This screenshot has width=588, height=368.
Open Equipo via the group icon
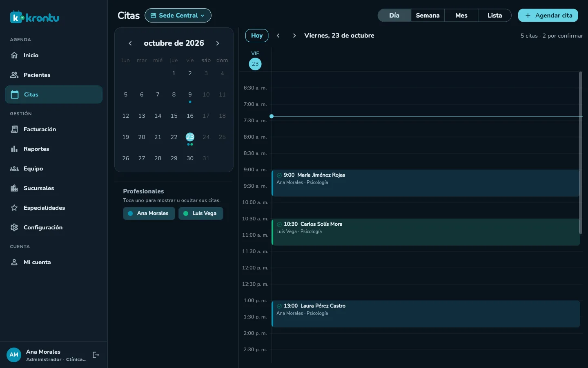(x=14, y=168)
